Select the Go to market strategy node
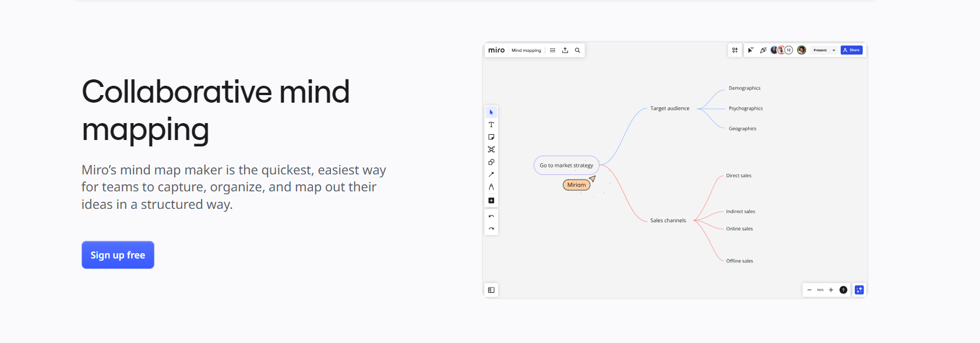 [566, 165]
